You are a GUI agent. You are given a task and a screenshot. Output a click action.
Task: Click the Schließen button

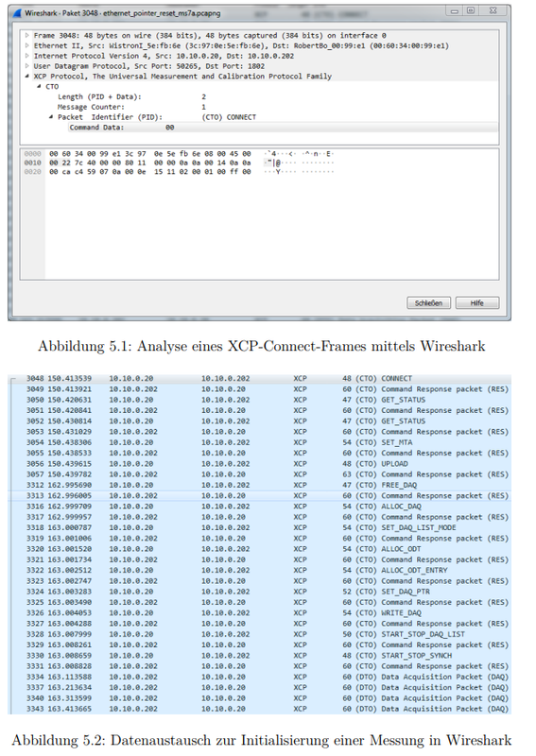pos(428,302)
